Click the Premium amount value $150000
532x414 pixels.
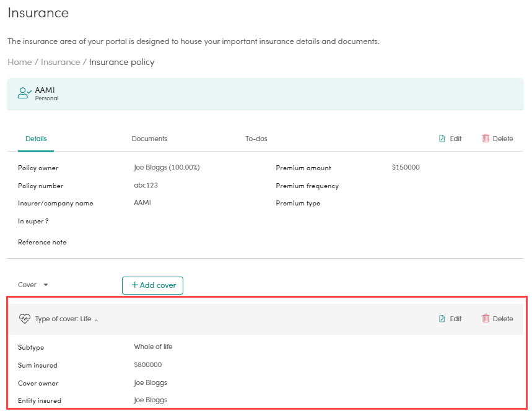[406, 168]
